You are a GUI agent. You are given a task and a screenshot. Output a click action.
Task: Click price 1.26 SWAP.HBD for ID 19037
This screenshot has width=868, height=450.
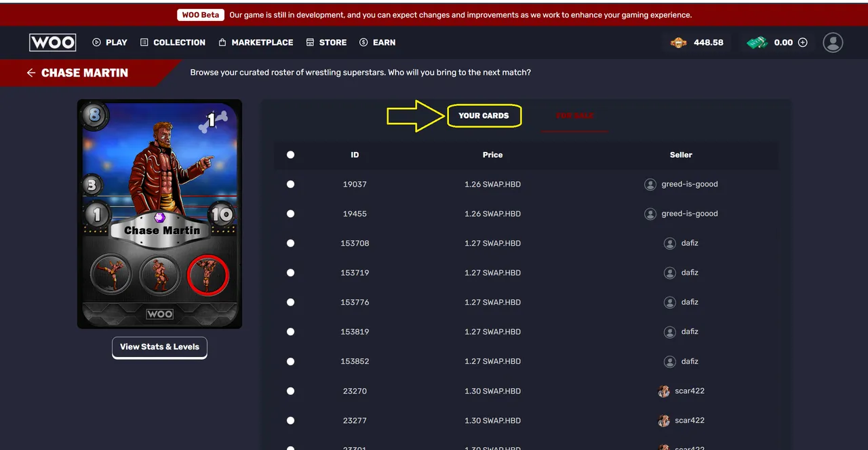(492, 184)
